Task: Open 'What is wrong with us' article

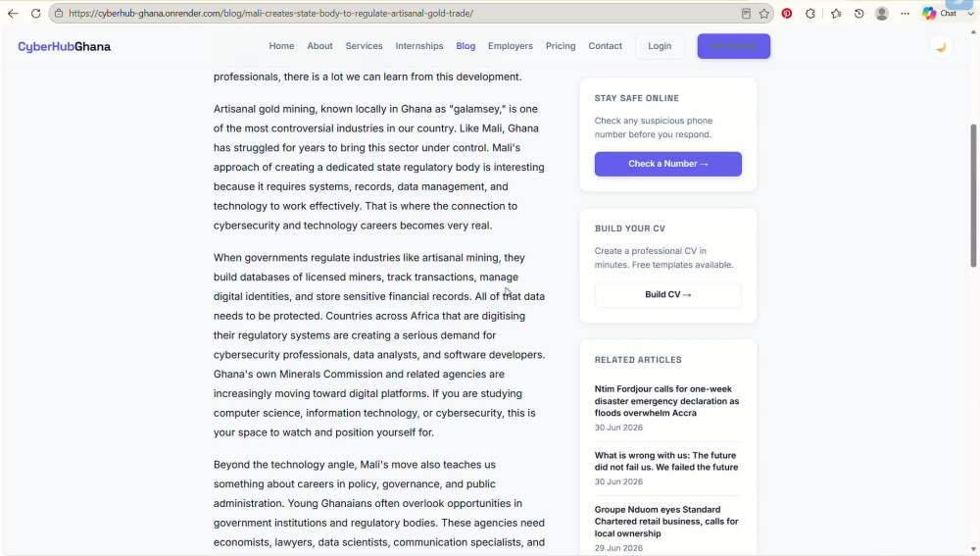Action: [x=666, y=461]
